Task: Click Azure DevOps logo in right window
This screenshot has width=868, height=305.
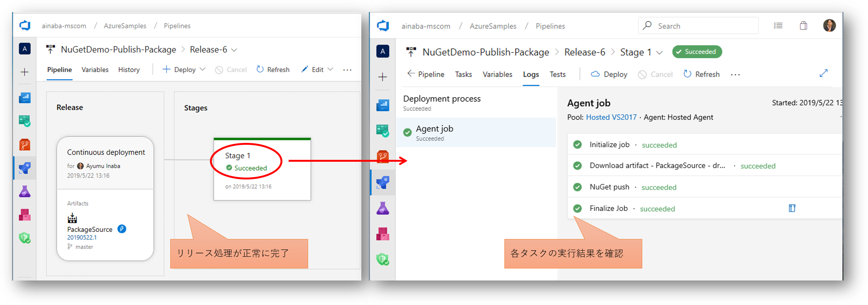Action: pos(383,26)
